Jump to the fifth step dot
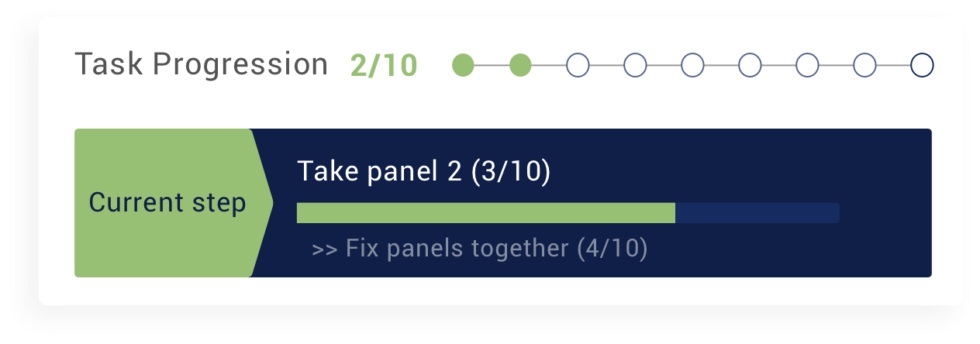 [692, 66]
